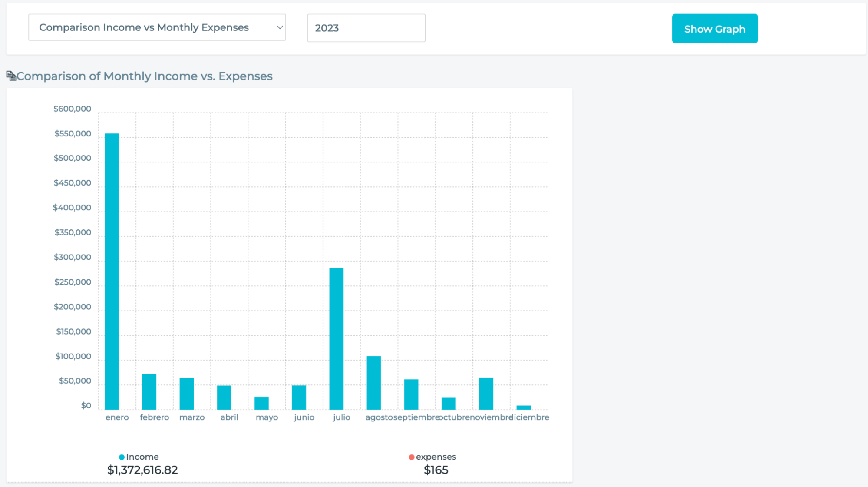Image resolution: width=868 pixels, height=487 pixels.
Task: Click the $600,000 axis label
Action: pos(72,109)
